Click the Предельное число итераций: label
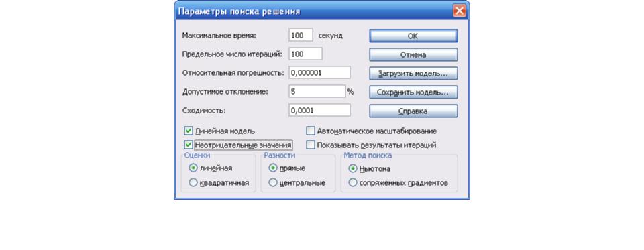 click(232, 54)
